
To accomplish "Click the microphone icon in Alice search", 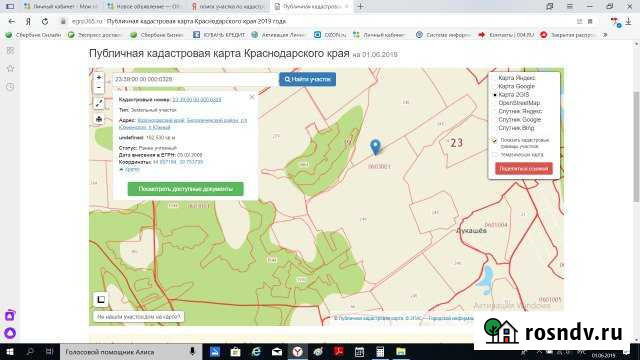I will (x=192, y=351).
